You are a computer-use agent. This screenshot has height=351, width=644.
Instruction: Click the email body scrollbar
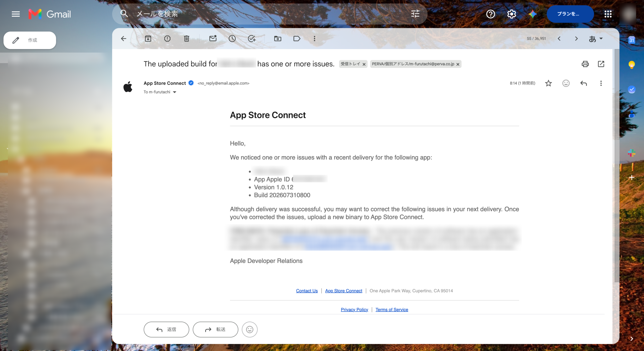tap(617, 166)
